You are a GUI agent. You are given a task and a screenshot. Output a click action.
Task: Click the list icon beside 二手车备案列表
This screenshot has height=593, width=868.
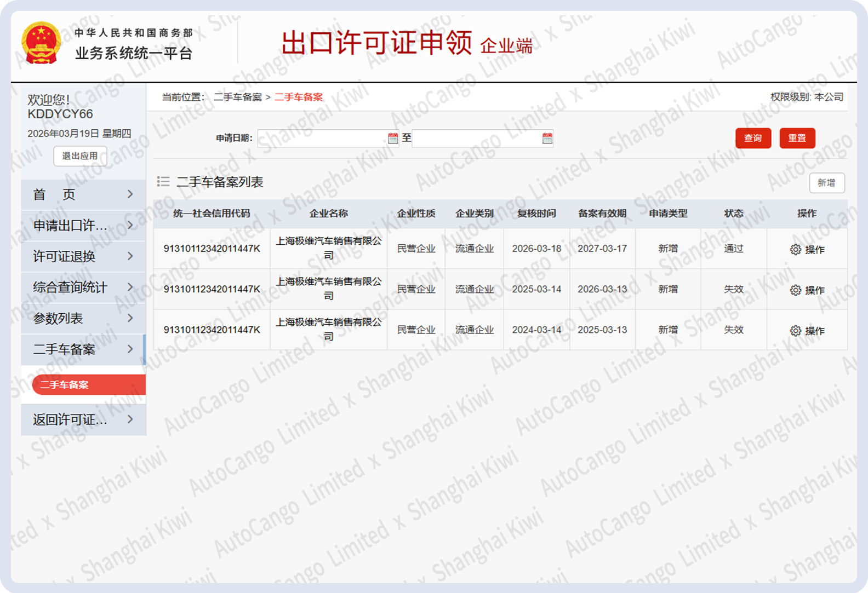pyautogui.click(x=163, y=181)
